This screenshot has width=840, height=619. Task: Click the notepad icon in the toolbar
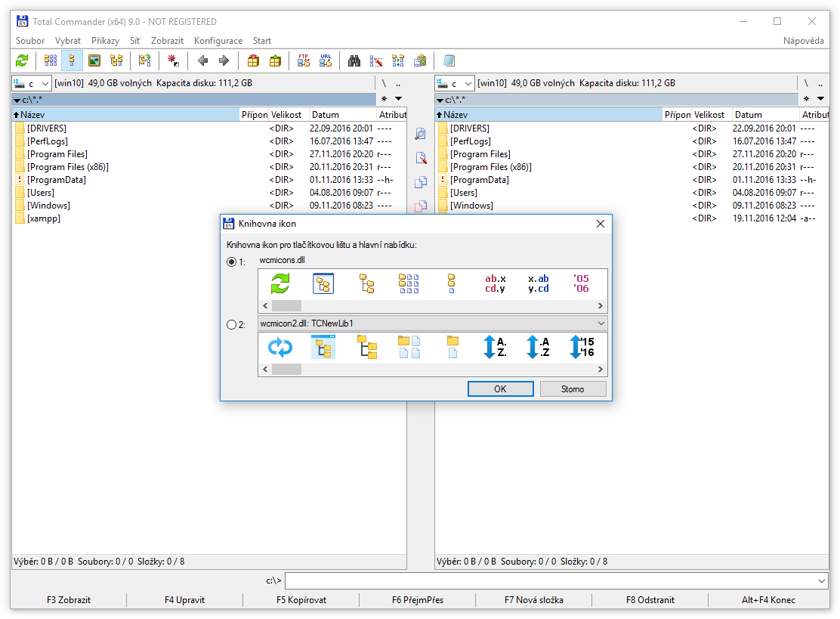[449, 60]
